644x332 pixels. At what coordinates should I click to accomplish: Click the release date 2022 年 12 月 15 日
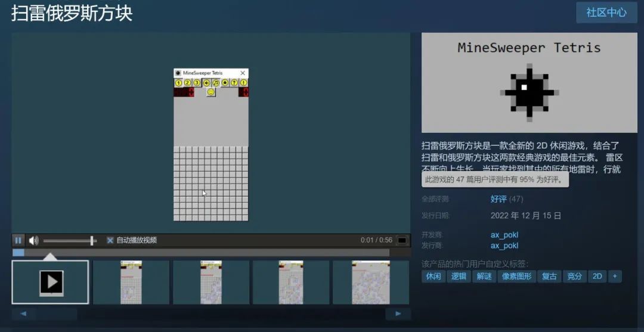[x=526, y=215]
